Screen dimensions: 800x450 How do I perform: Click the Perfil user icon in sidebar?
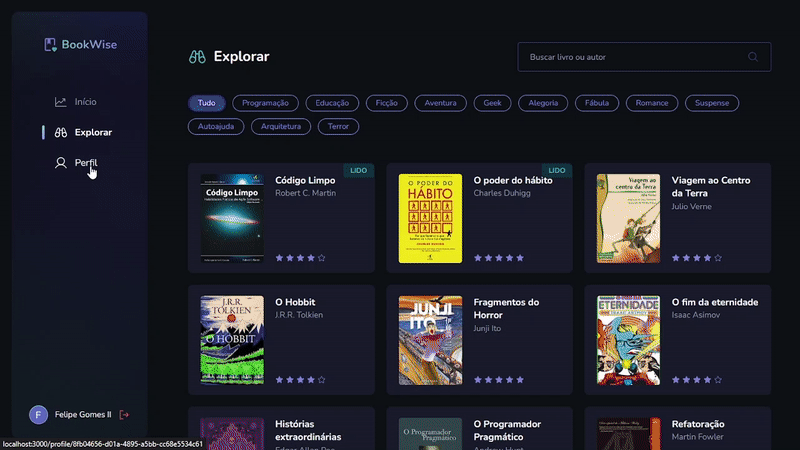pos(61,163)
